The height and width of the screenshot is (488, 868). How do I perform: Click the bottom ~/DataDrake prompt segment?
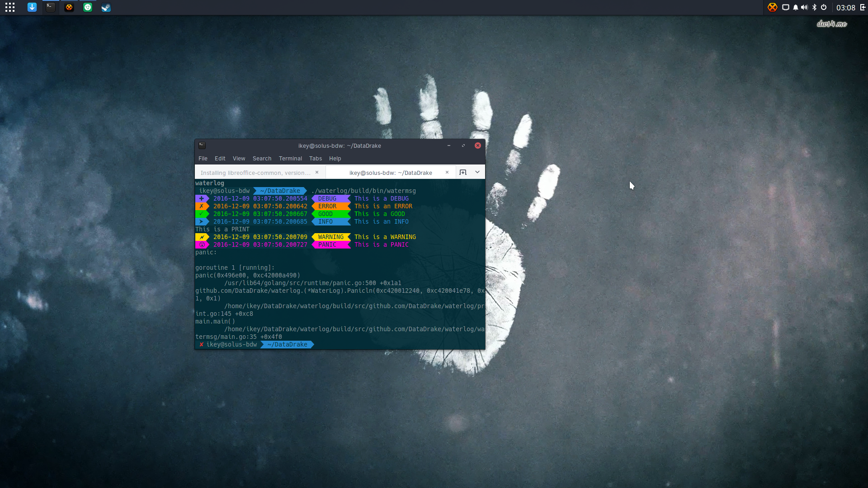[287, 344]
